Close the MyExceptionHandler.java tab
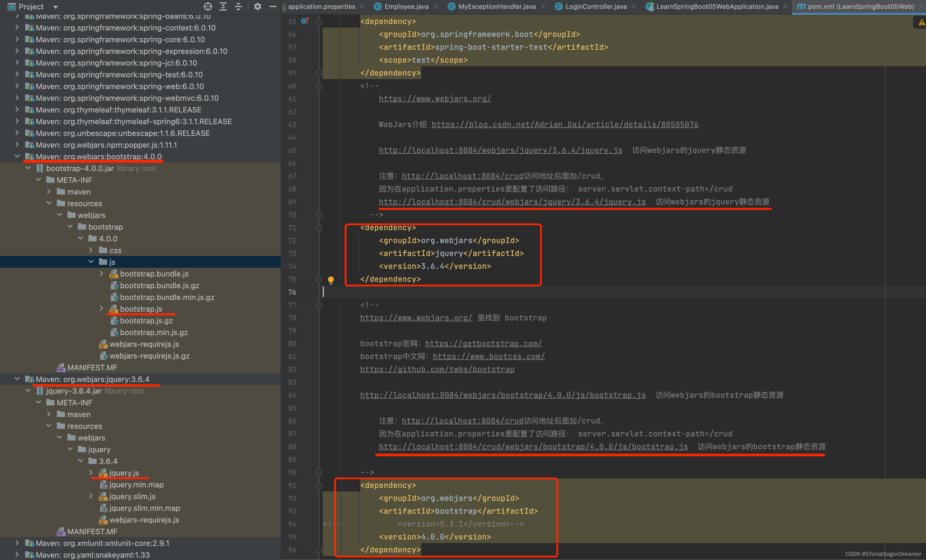This screenshot has width=926, height=560. coord(543,6)
